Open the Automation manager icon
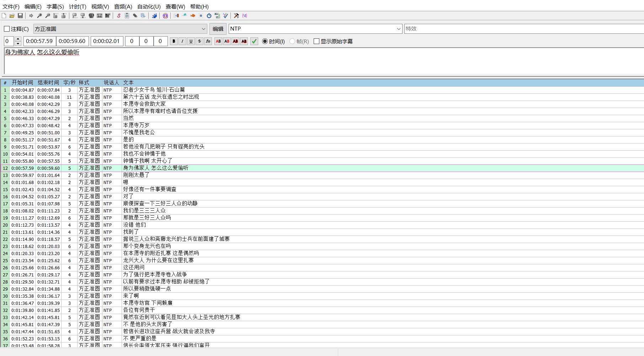The width and height of the screenshot is (644, 356). click(154, 16)
